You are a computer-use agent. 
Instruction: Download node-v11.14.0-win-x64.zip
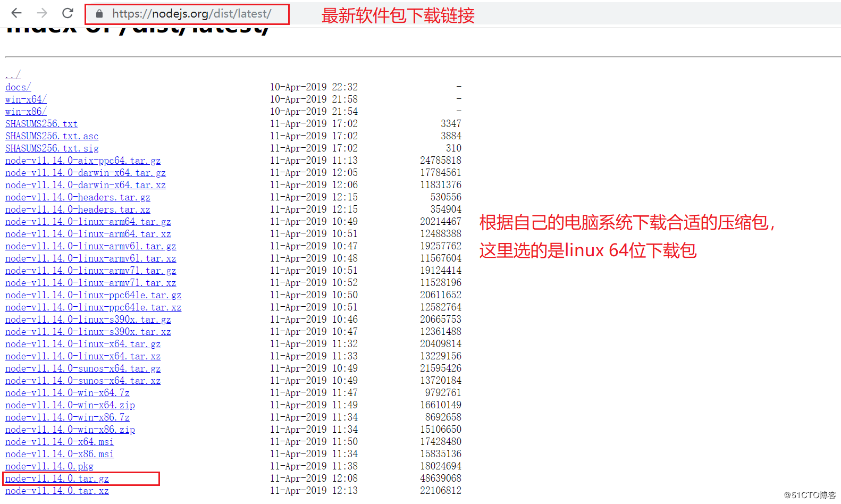click(70, 405)
